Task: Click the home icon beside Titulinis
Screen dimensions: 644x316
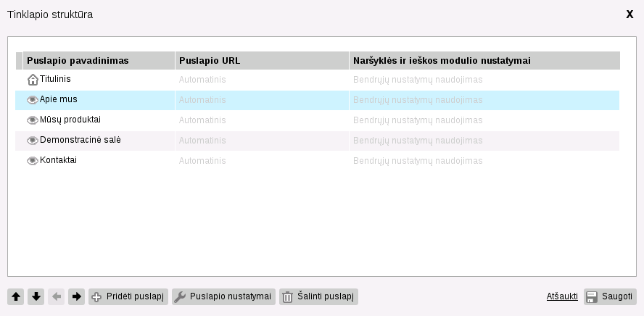Action: coord(33,80)
